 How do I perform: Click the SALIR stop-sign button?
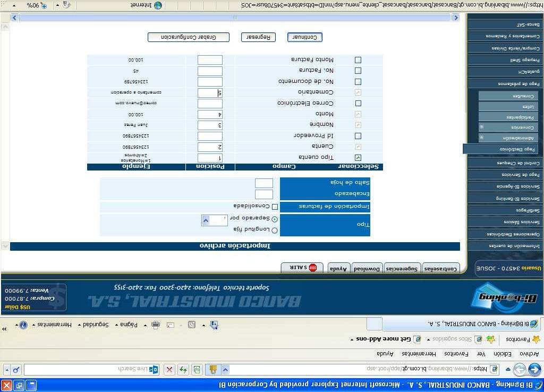pos(302,268)
